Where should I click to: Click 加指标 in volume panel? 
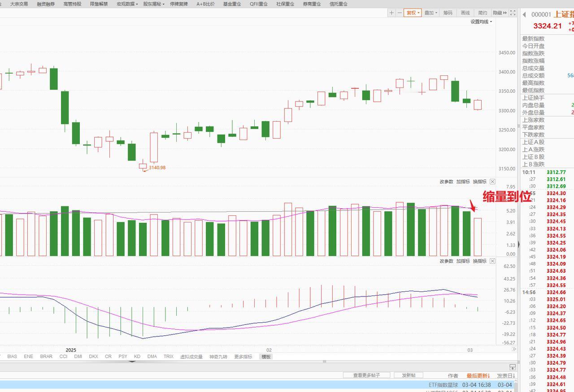tap(463, 182)
